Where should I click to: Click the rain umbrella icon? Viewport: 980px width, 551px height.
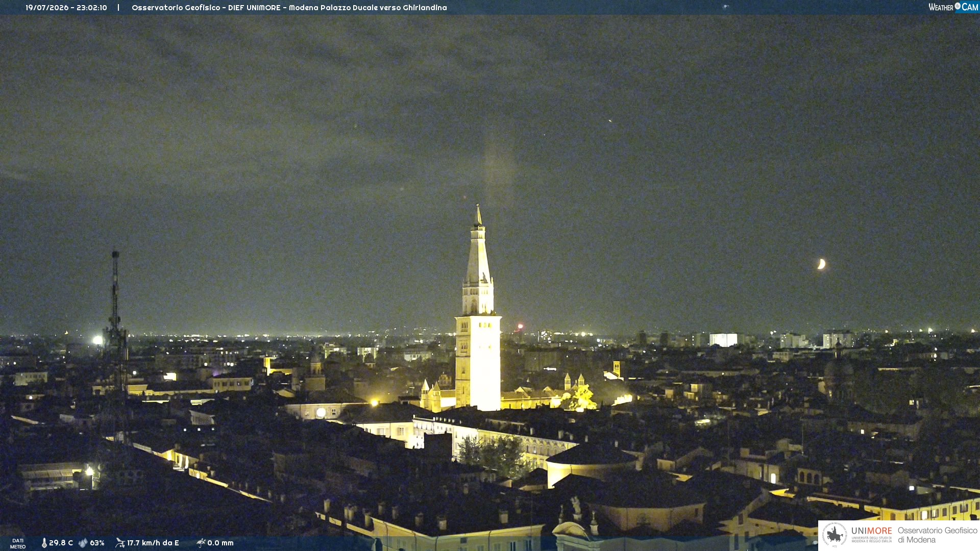(201, 543)
